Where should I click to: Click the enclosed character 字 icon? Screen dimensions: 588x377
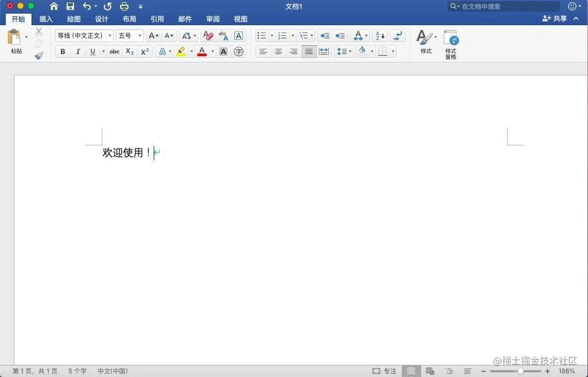pyautogui.click(x=239, y=51)
